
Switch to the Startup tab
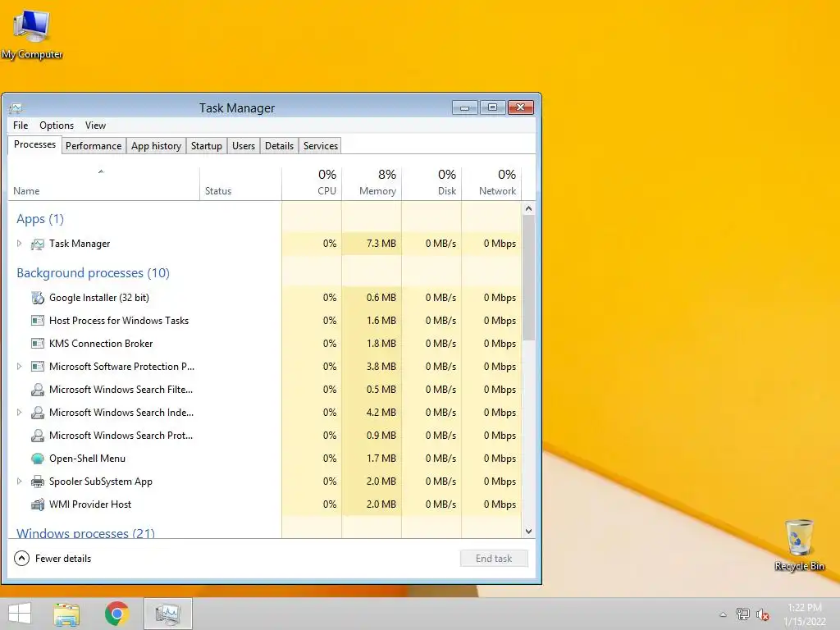(x=206, y=146)
